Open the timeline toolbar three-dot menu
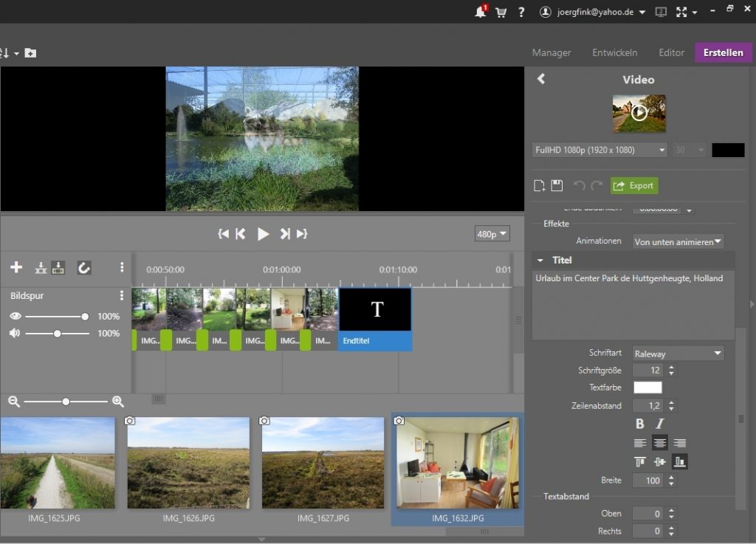The image size is (756, 544). 122,267
